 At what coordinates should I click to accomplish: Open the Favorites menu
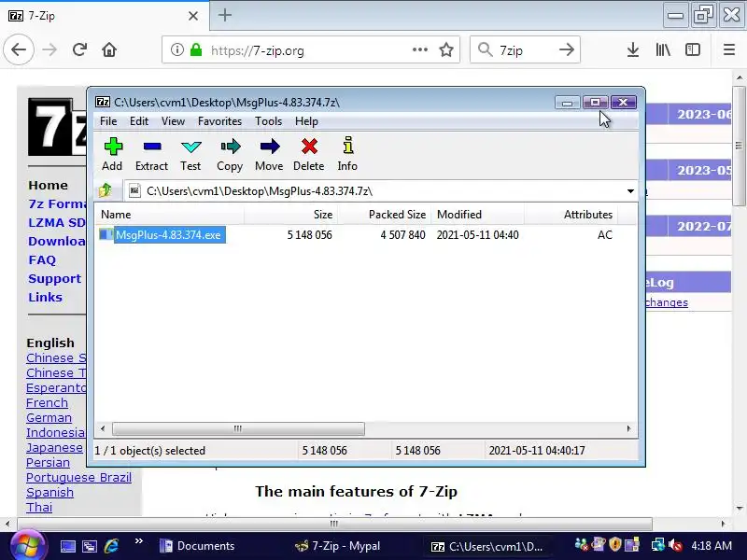pyautogui.click(x=219, y=121)
